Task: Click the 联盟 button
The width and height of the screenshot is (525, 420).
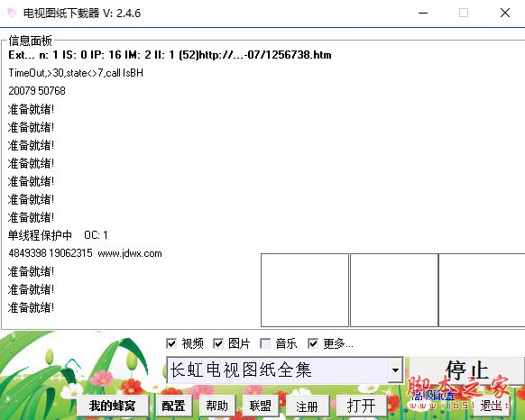Action: coord(261,406)
